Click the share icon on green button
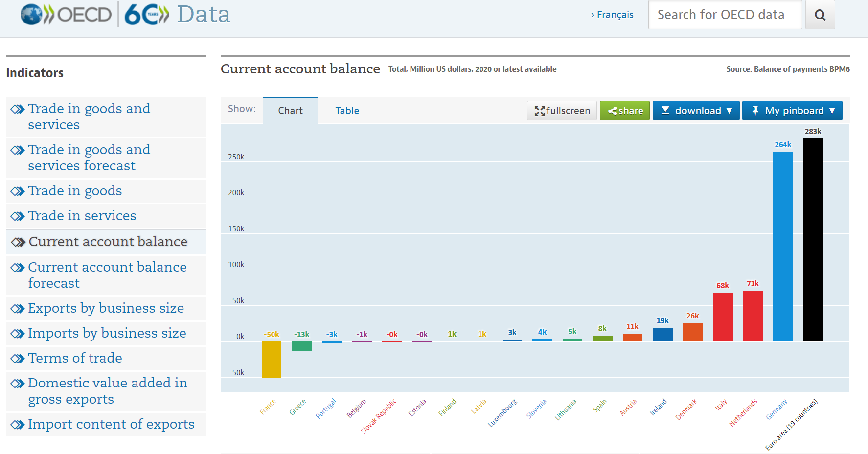Image resolution: width=868 pixels, height=454 pixels. point(612,111)
